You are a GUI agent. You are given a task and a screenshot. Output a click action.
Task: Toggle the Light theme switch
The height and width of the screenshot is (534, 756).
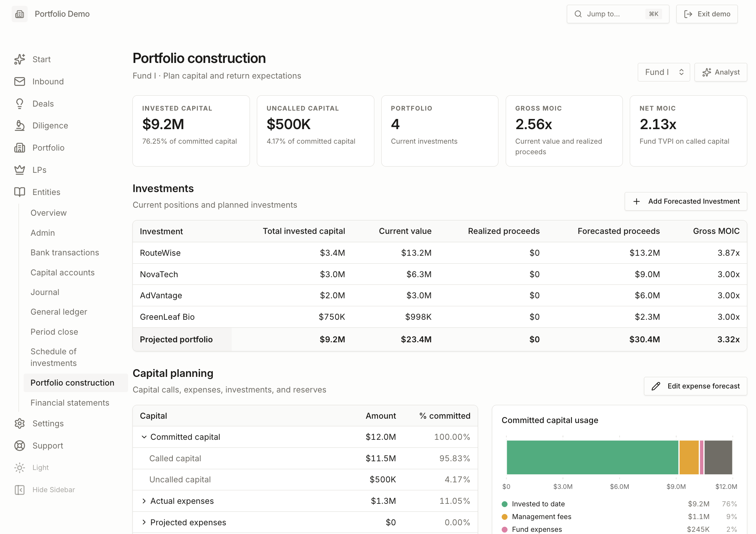(x=31, y=468)
